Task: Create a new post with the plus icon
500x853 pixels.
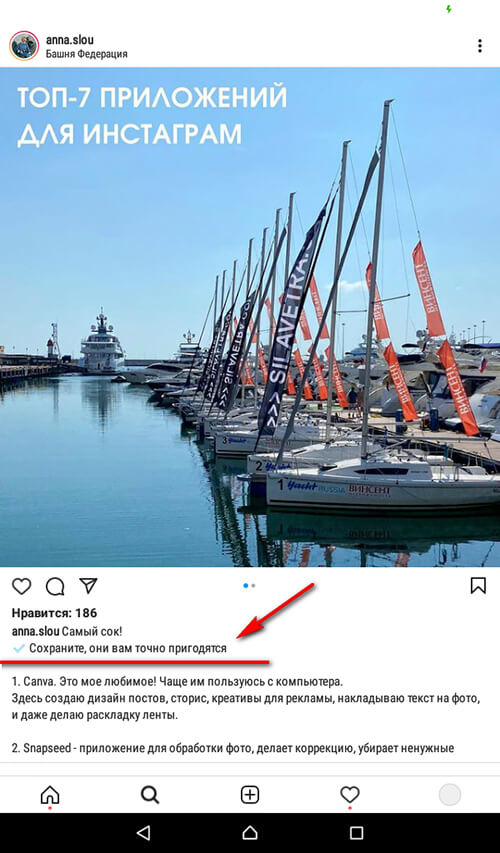Action: (x=250, y=795)
